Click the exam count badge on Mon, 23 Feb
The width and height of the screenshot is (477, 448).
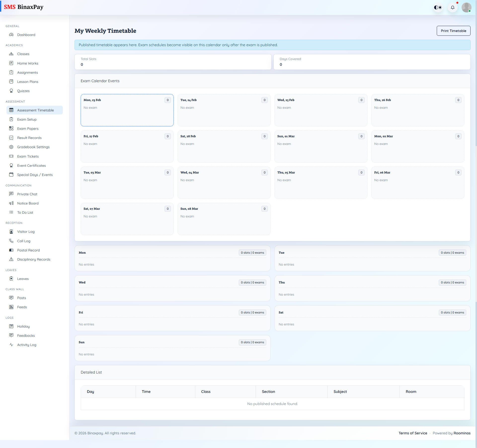(x=167, y=100)
